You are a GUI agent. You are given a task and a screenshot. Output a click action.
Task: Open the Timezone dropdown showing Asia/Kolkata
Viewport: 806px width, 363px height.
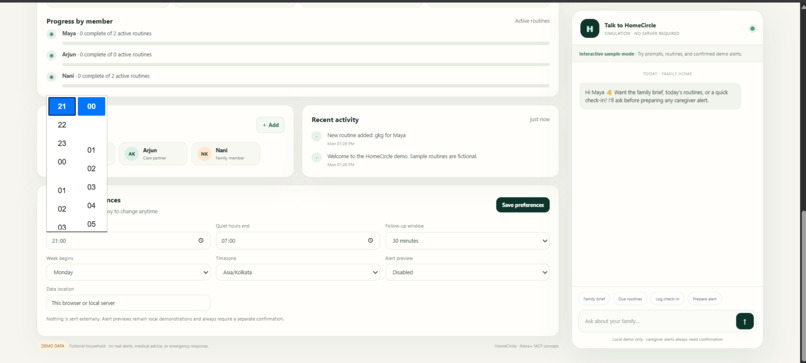point(298,273)
